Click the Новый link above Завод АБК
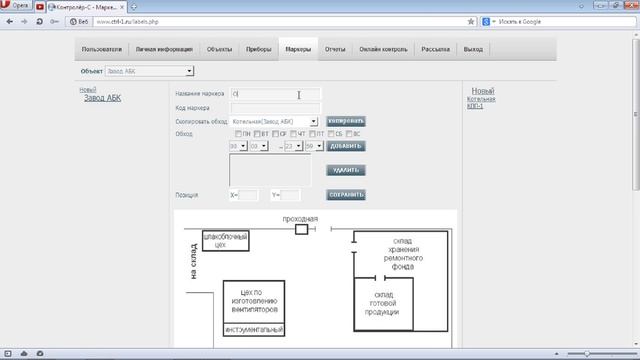 pos(88,89)
